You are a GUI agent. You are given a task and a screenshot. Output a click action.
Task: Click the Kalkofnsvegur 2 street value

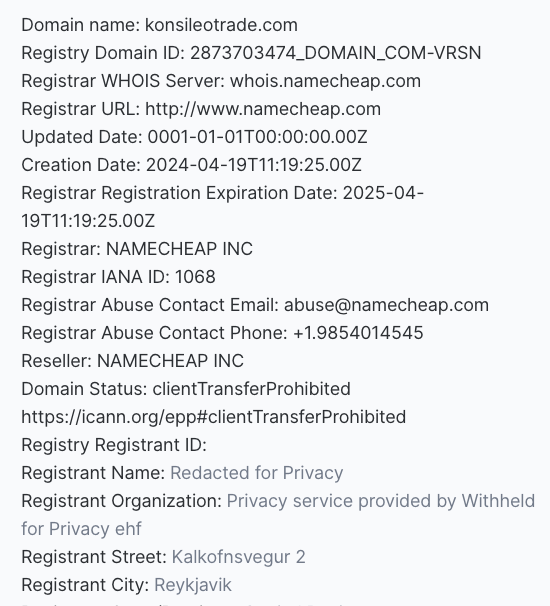pos(238,557)
